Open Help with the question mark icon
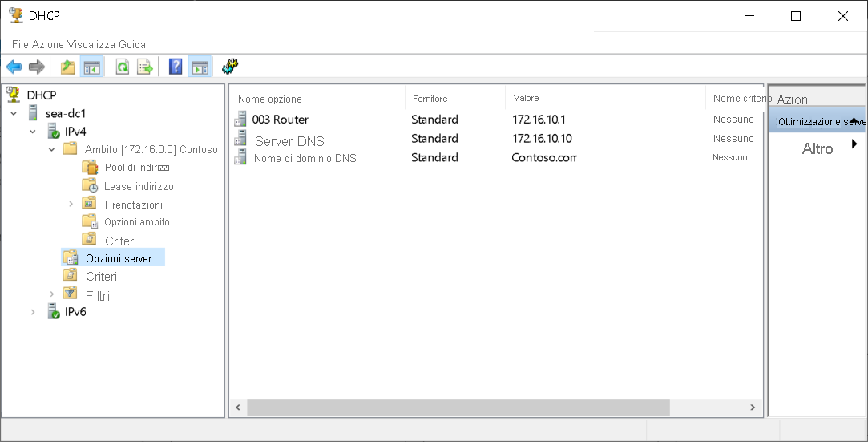 tap(176, 67)
